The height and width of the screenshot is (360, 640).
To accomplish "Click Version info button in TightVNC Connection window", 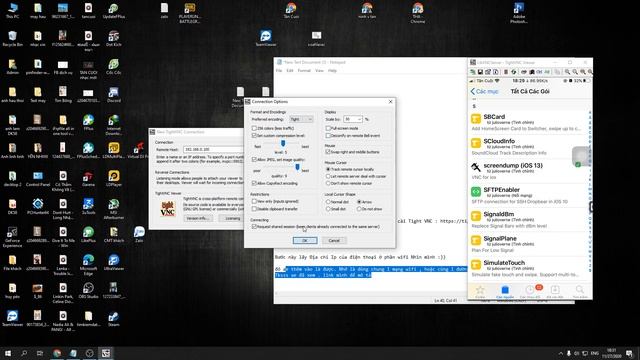I will click(x=198, y=218).
